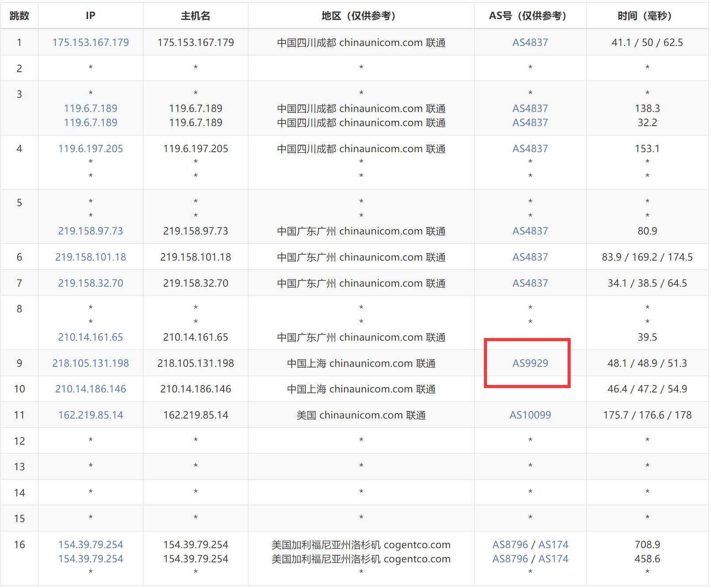Select the time value 41.1 / 50 / 62.5
711x588 pixels.
(x=647, y=42)
